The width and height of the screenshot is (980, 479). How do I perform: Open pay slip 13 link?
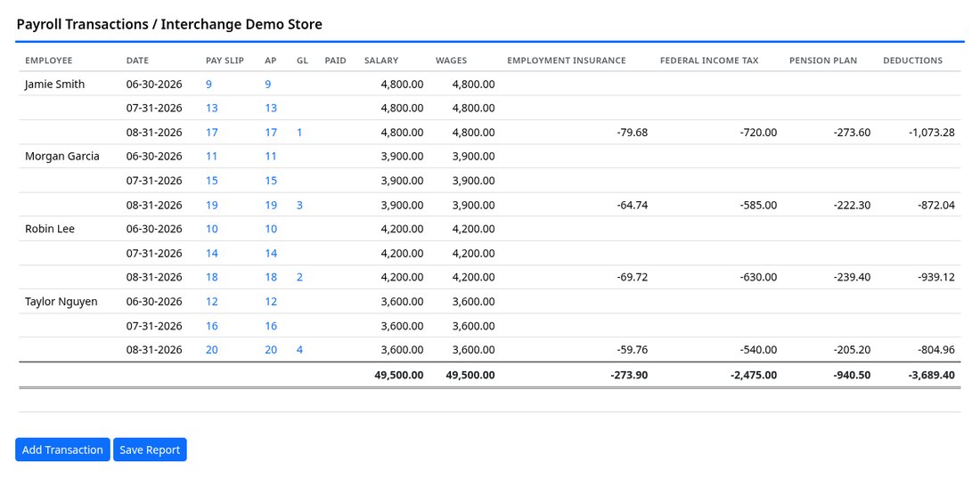pos(212,108)
